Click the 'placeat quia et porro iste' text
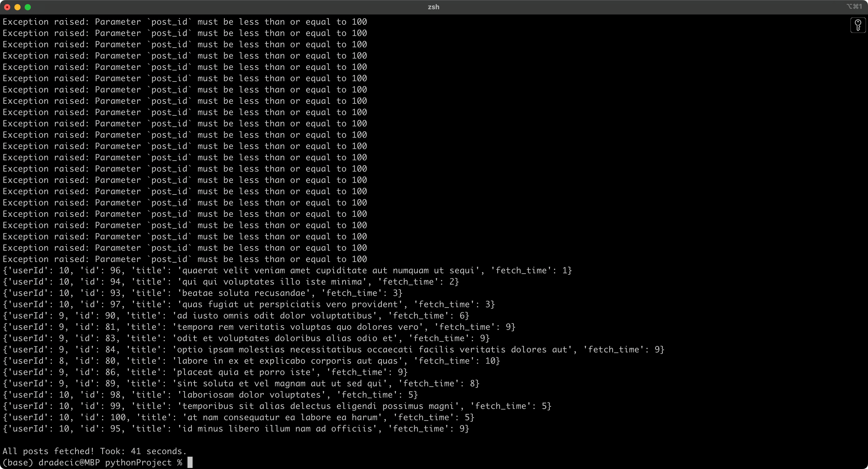Image resolution: width=868 pixels, height=469 pixels. pos(243,372)
